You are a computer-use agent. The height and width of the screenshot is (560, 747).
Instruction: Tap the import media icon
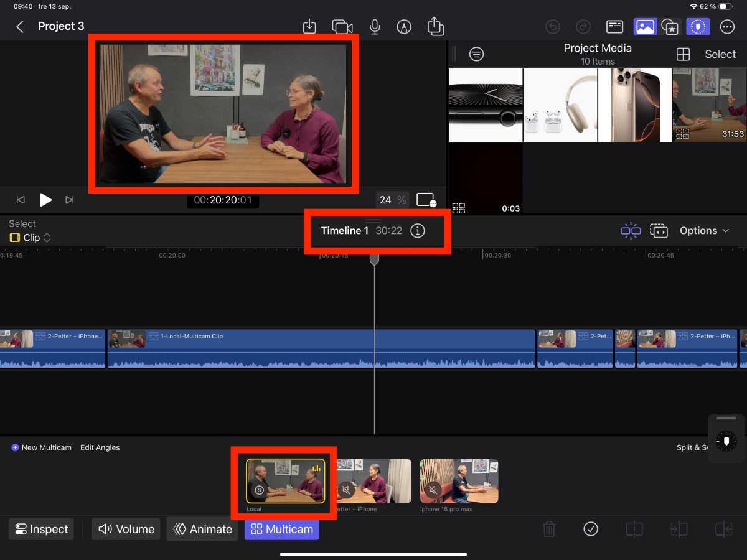[x=309, y=26]
